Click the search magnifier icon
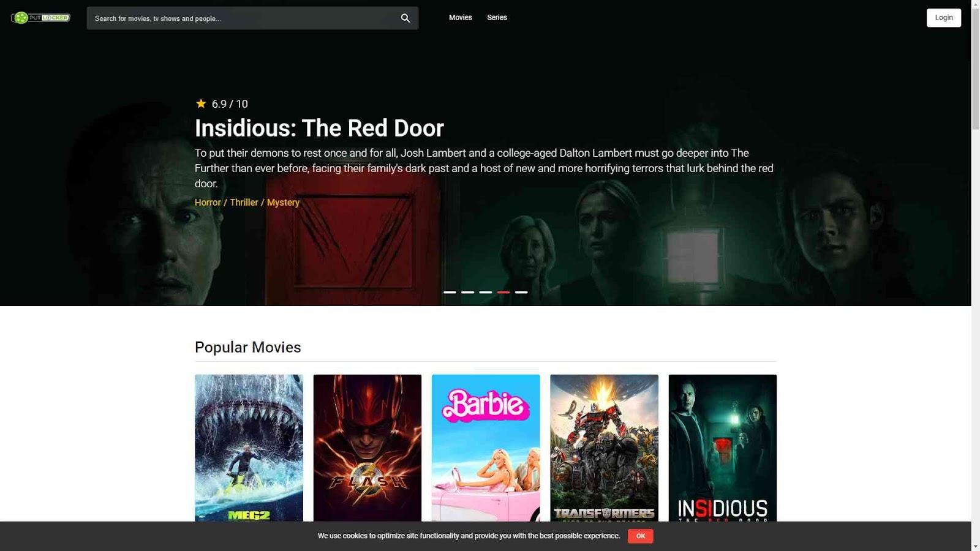The width and height of the screenshot is (980, 551). point(405,18)
